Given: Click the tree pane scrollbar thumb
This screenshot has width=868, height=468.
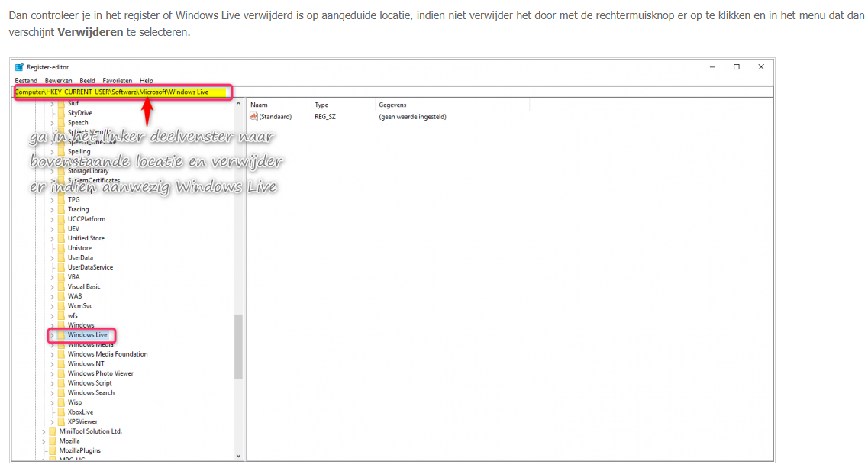Looking at the screenshot, I should point(239,347).
